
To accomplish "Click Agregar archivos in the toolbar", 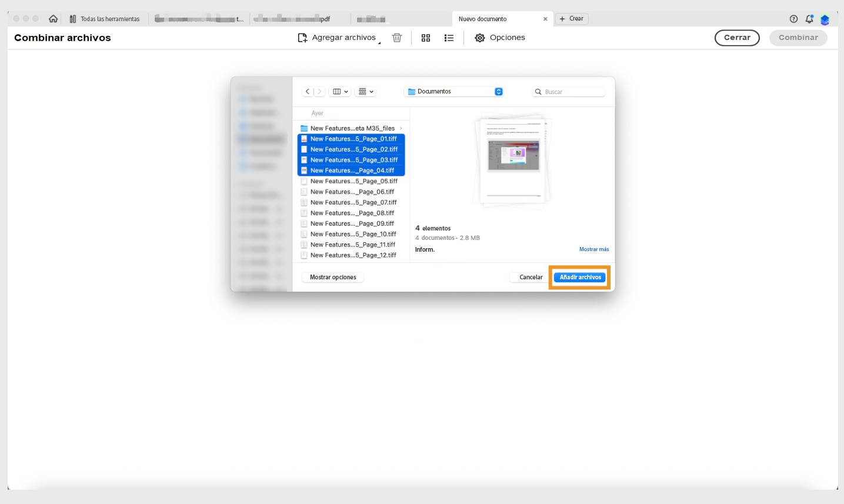I will pos(338,38).
